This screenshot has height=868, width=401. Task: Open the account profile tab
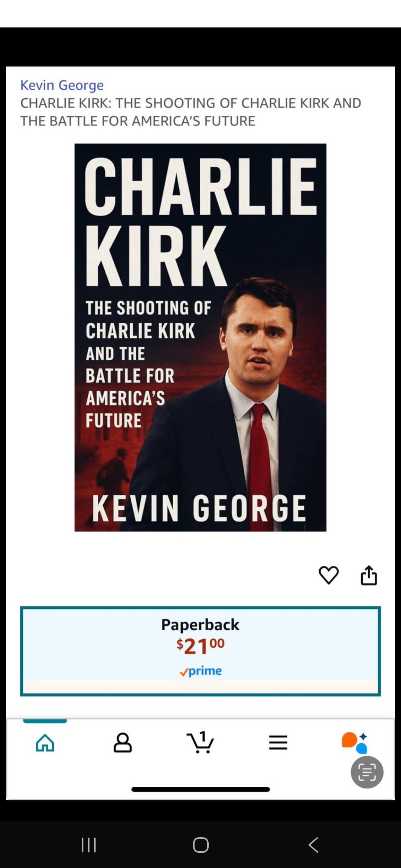point(123,743)
